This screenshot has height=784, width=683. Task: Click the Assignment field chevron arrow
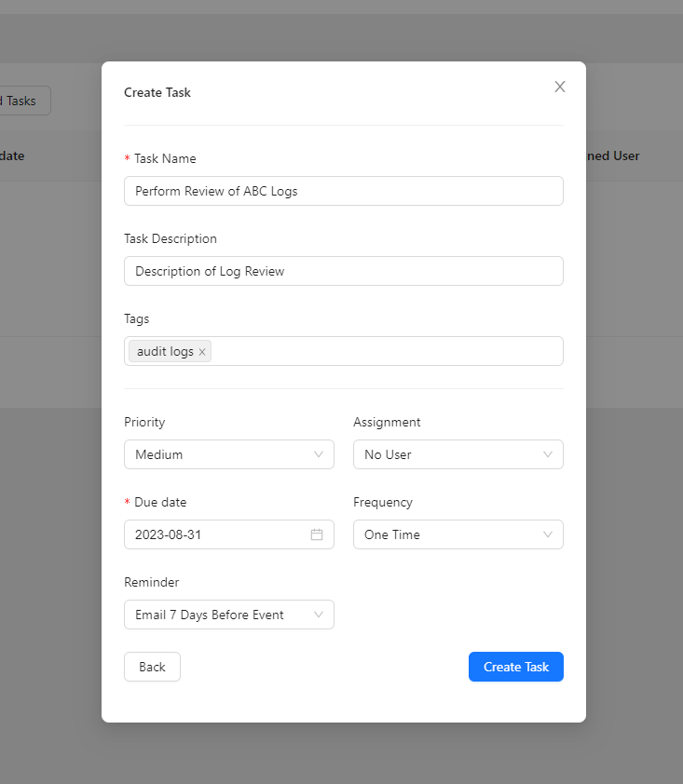548,454
